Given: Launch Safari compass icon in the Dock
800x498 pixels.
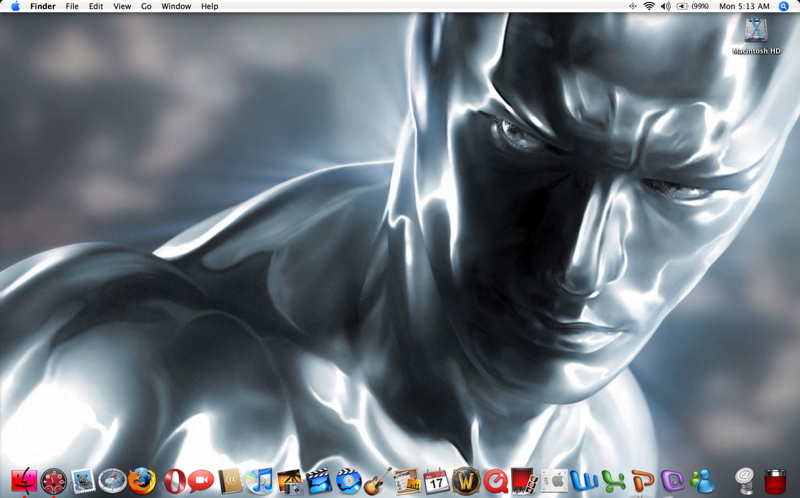Looking at the screenshot, I should [x=112, y=481].
